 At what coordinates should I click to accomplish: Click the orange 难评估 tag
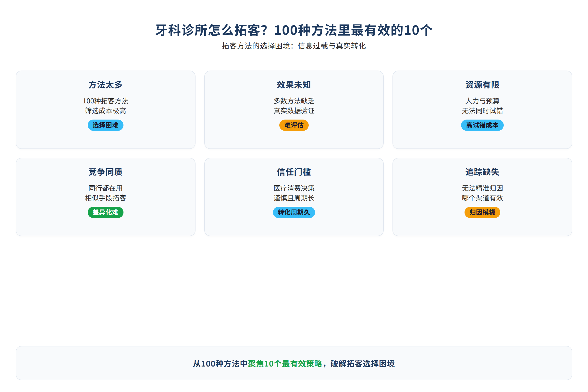(294, 125)
